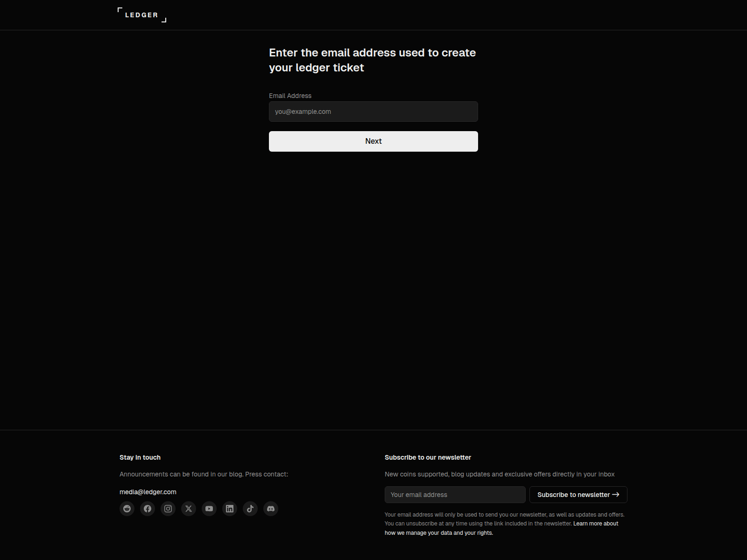Open Ledger's Facebook page icon

(x=148, y=509)
